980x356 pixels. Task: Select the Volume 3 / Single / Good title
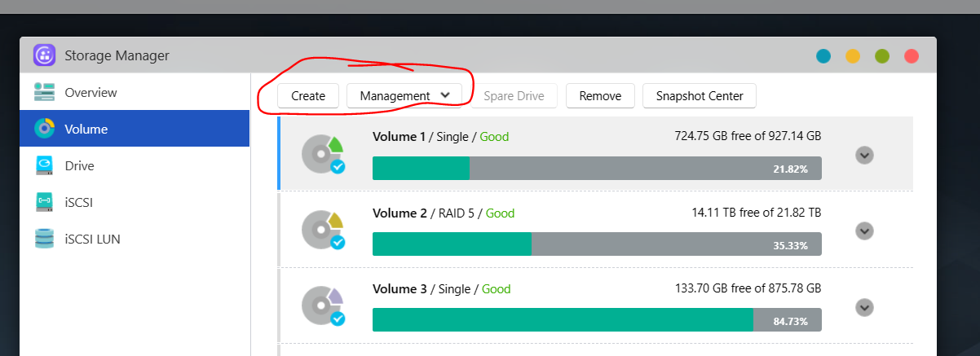(x=441, y=288)
